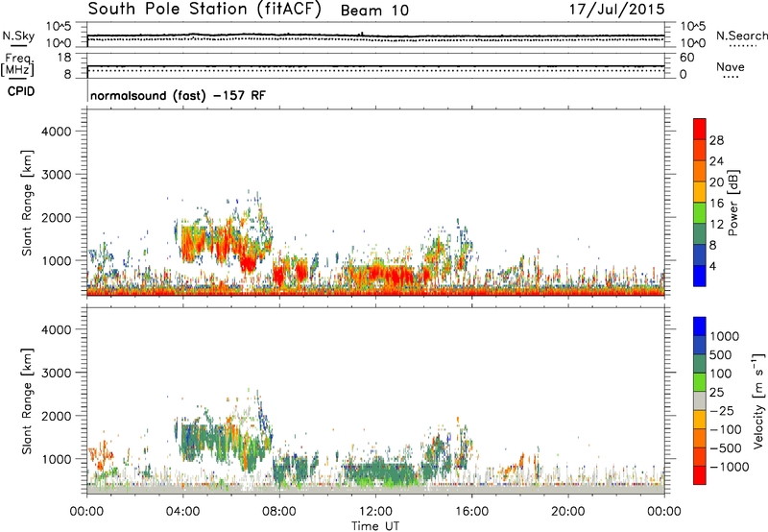Click the 'N.Sky' axis label
This screenshot has width=768, height=532.
[18, 36]
